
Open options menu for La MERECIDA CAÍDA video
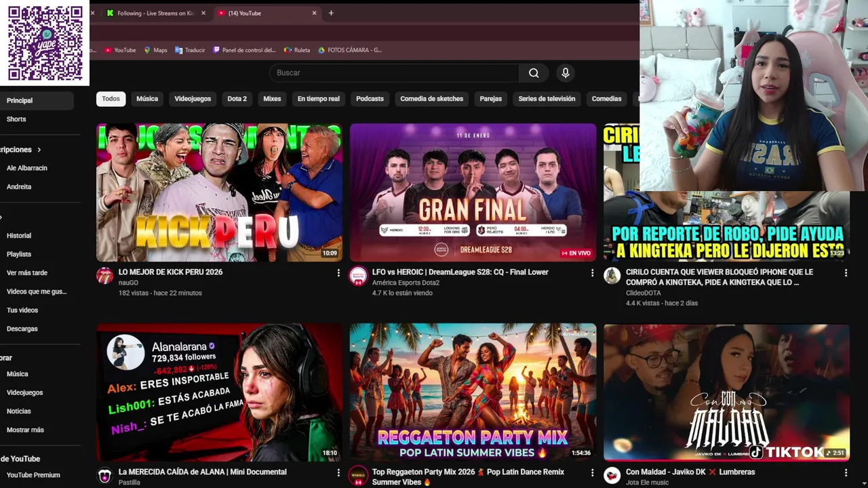pyautogui.click(x=338, y=472)
